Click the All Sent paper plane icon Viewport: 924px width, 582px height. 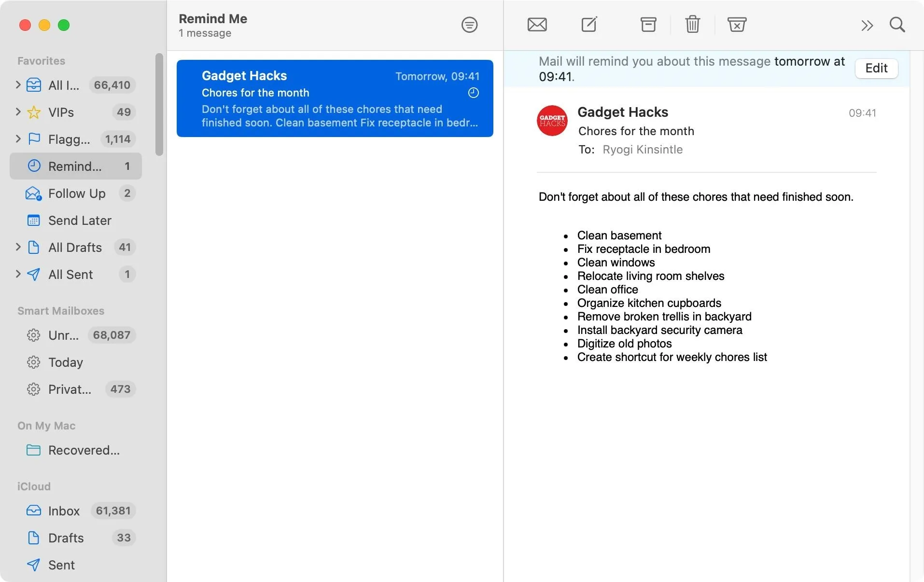33,275
